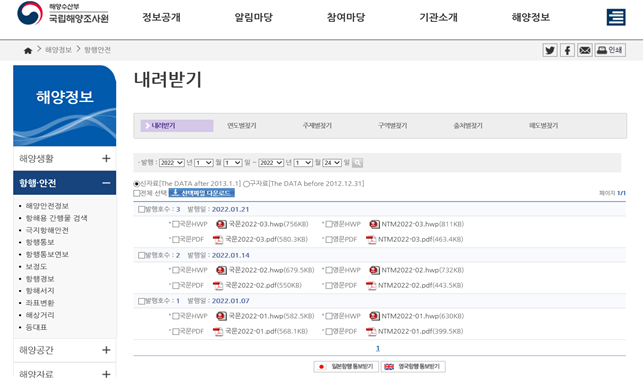Switch to the 해도별찾기 tab

(543, 125)
